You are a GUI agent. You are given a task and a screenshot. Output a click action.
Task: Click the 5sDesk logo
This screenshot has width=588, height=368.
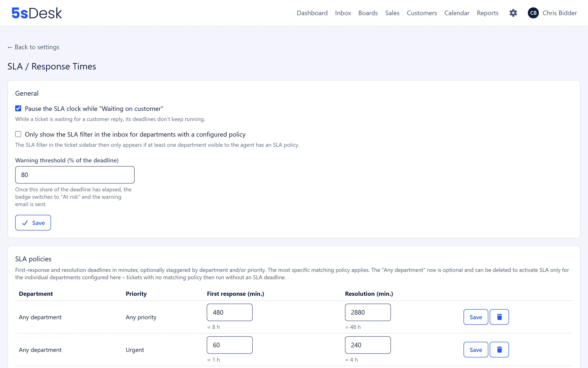point(37,13)
